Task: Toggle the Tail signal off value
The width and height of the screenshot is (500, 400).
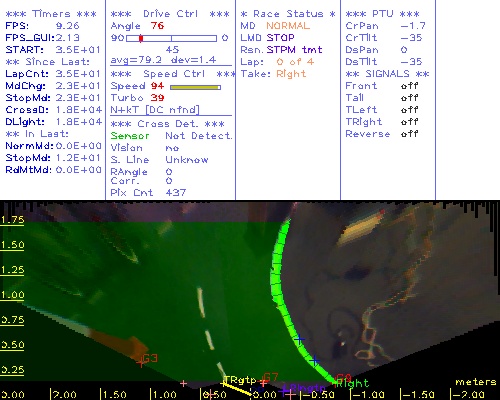Action: [409, 98]
